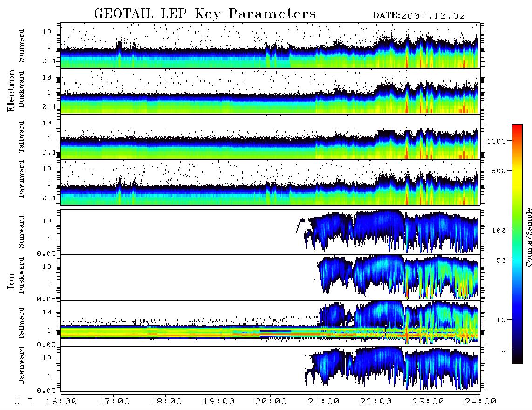Image resolution: width=532 pixels, height=410 pixels.
Task: Click the U T axis label
Action: tap(23, 402)
